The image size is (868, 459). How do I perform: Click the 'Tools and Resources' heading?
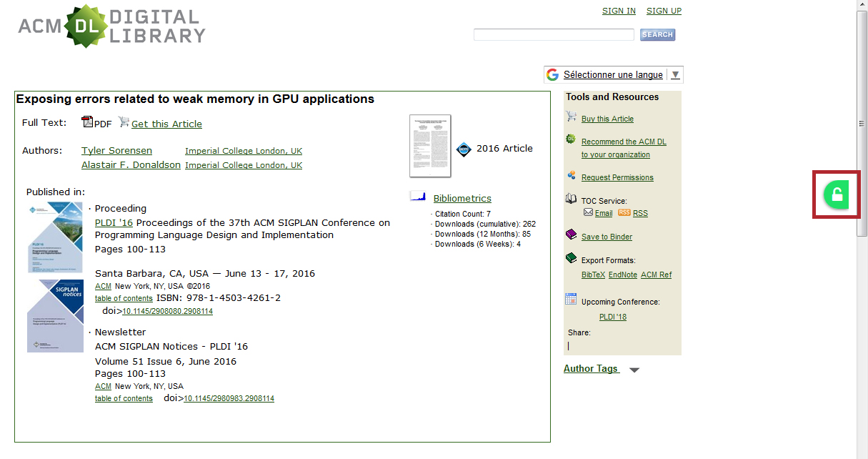(x=612, y=97)
